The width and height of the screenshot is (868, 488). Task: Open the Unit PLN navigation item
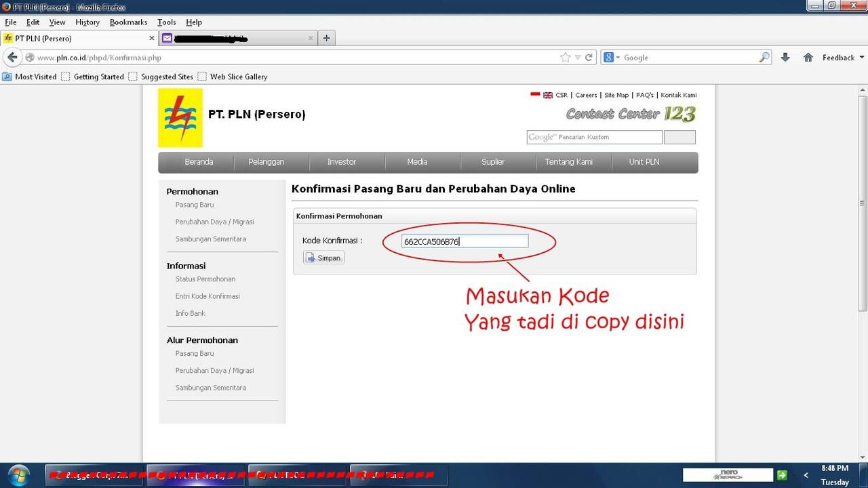point(644,162)
